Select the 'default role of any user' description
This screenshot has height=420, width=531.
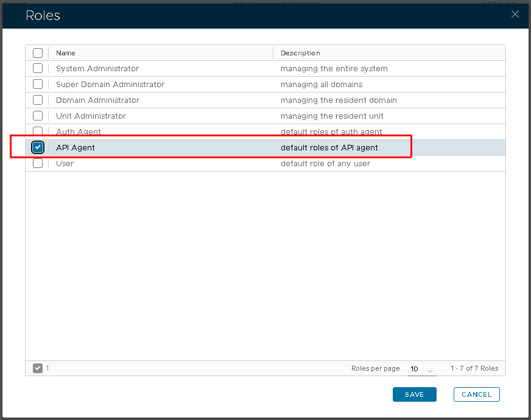325,163
